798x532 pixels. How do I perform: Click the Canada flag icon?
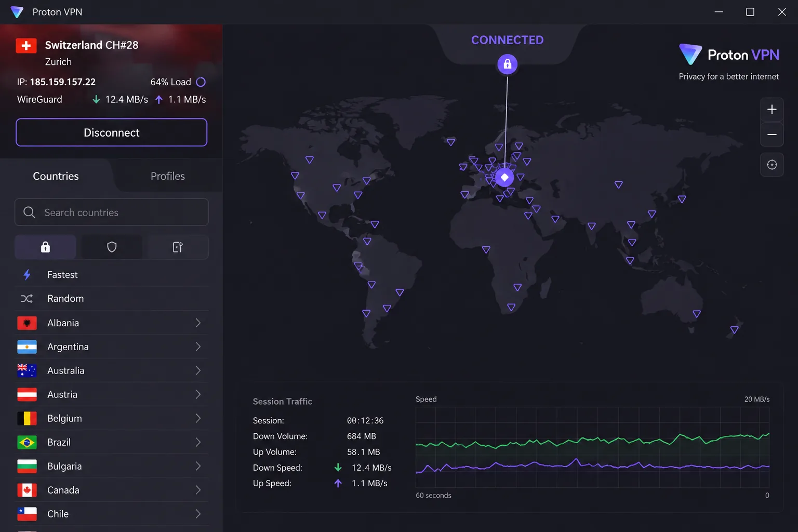click(27, 490)
